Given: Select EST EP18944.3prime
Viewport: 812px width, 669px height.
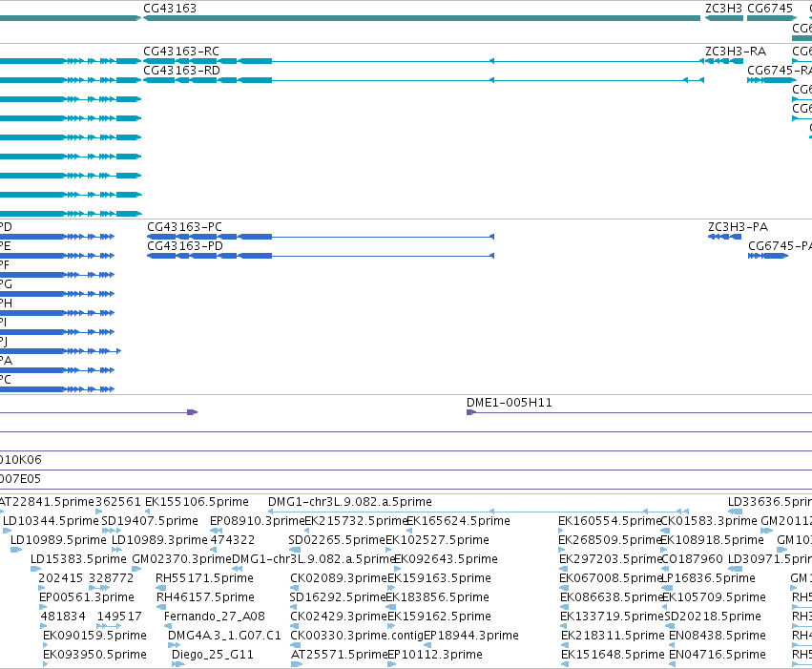Looking at the screenshot, I should click(471, 636).
